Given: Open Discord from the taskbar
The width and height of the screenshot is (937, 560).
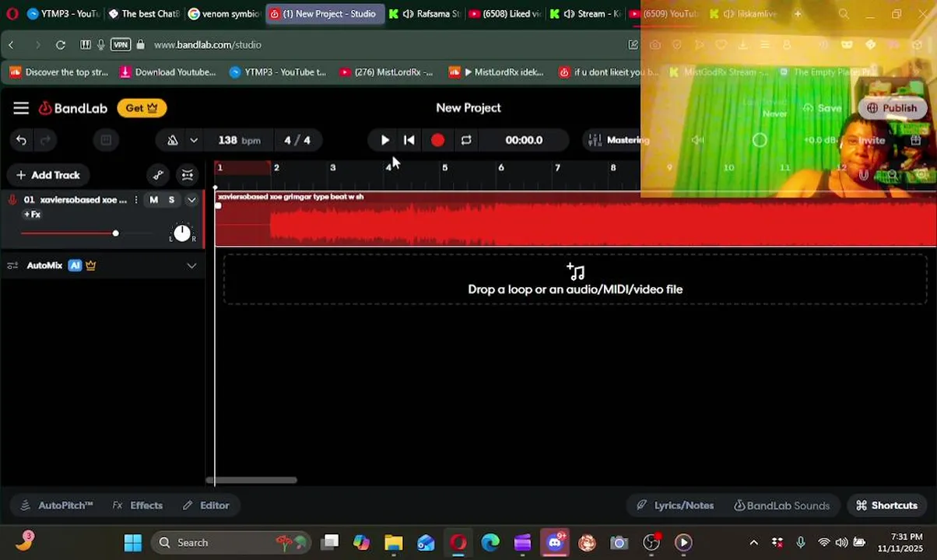Looking at the screenshot, I should coord(555,543).
